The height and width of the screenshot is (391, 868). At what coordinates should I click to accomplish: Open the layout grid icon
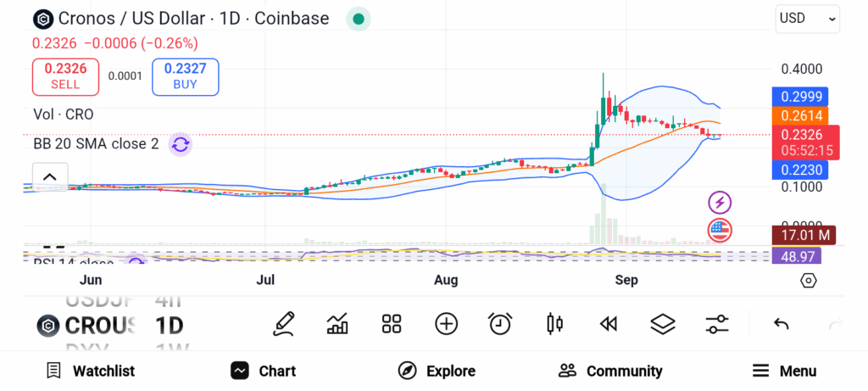391,323
